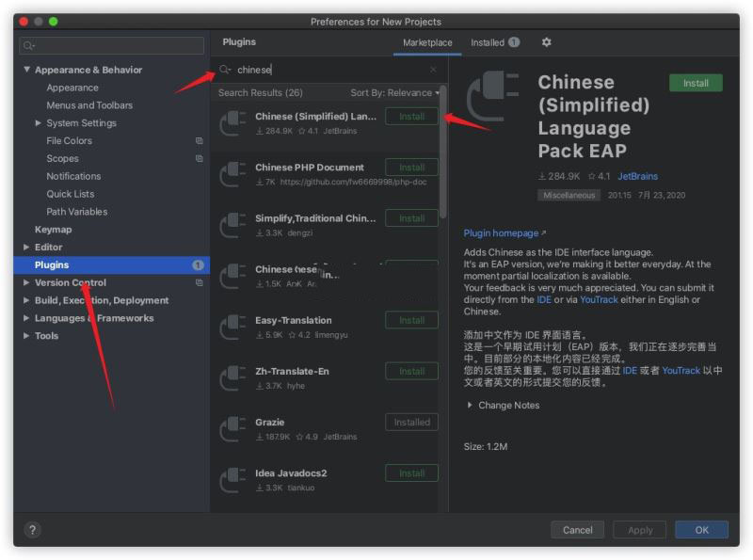
Task: Select the Easy-Translation result title
Action: click(294, 320)
